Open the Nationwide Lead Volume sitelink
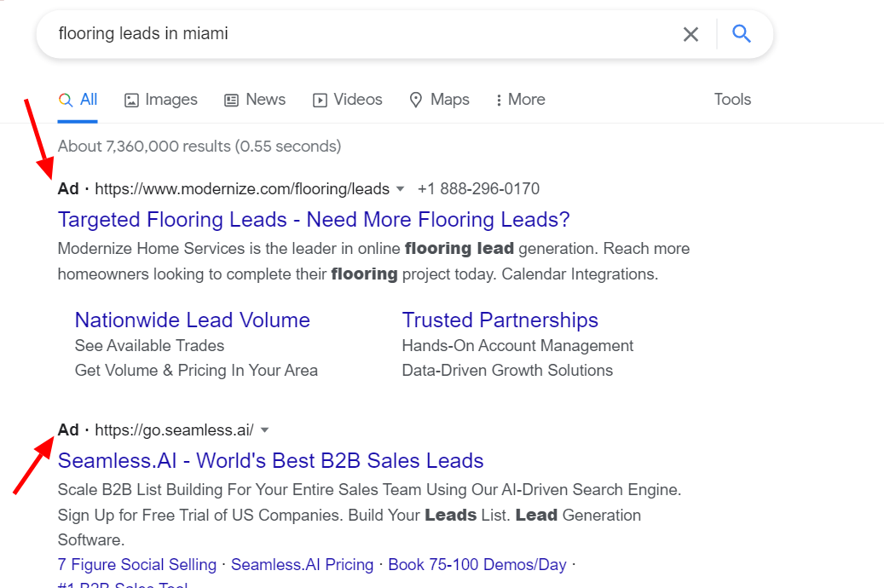 193,320
